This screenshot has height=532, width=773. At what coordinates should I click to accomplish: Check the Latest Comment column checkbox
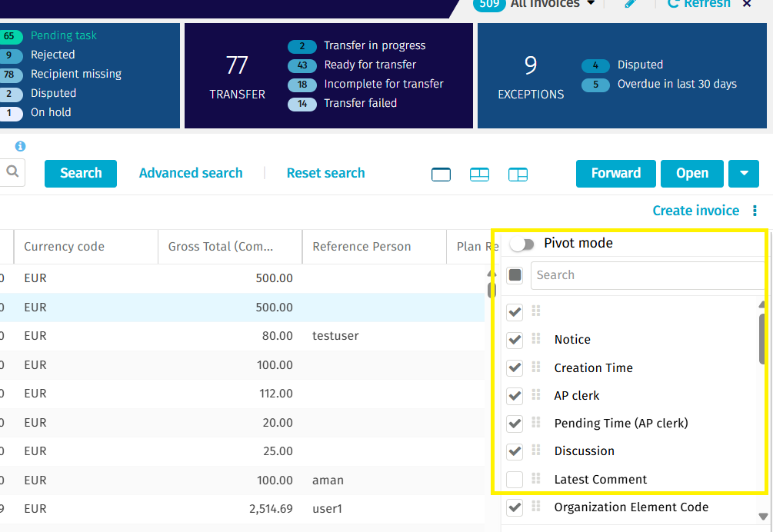(x=515, y=480)
